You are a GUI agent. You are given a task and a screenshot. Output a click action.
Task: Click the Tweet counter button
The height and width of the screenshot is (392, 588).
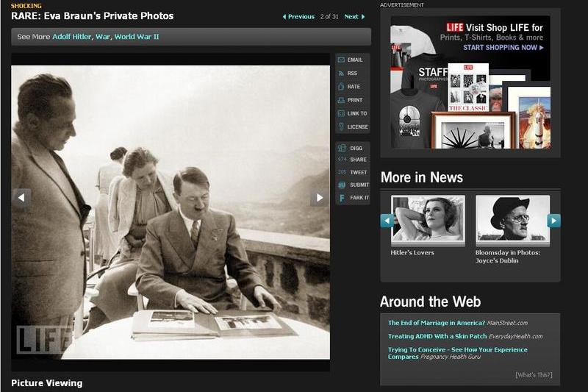pos(352,172)
